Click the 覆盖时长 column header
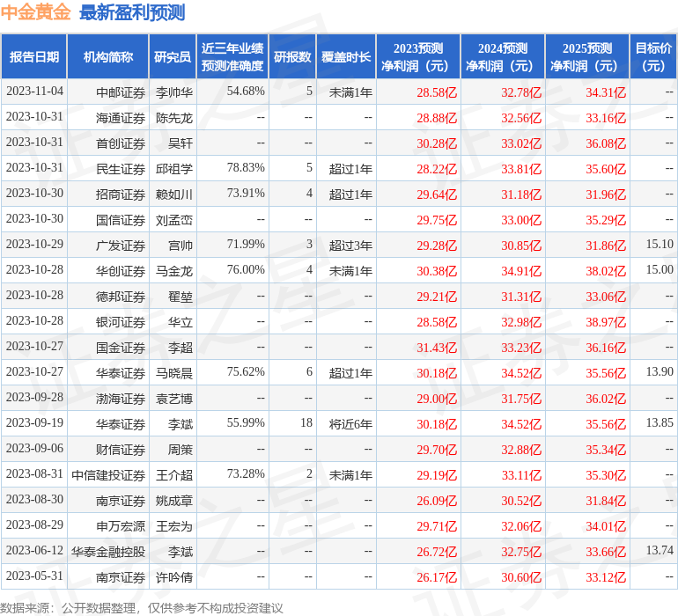The image size is (678, 616). point(346,56)
